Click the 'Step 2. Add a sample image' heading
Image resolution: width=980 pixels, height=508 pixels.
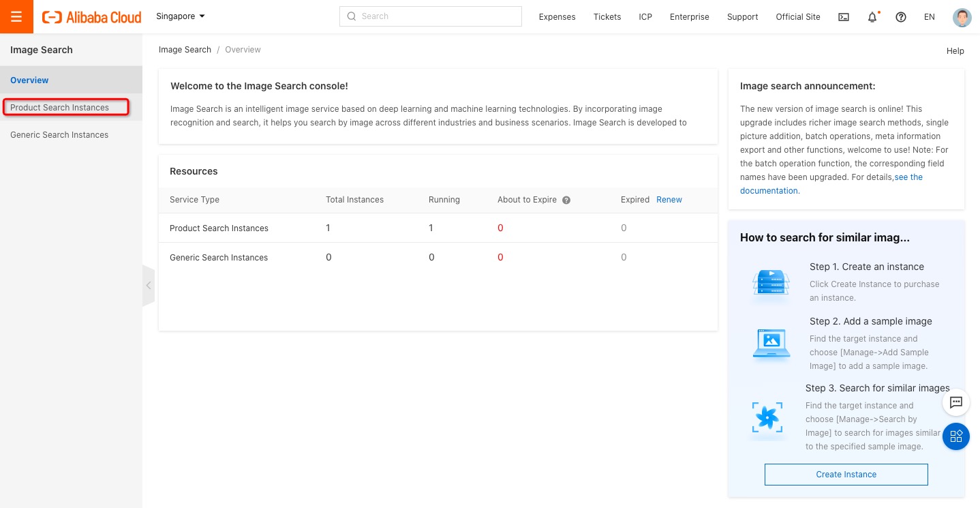[871, 321]
